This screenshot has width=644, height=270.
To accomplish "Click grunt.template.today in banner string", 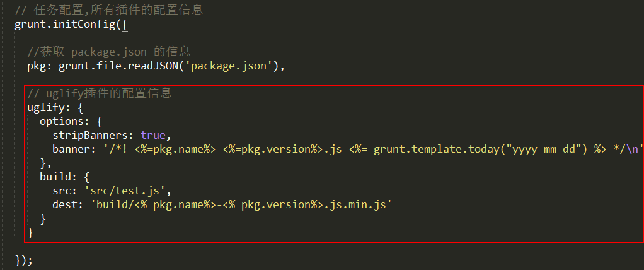I will (x=436, y=149).
